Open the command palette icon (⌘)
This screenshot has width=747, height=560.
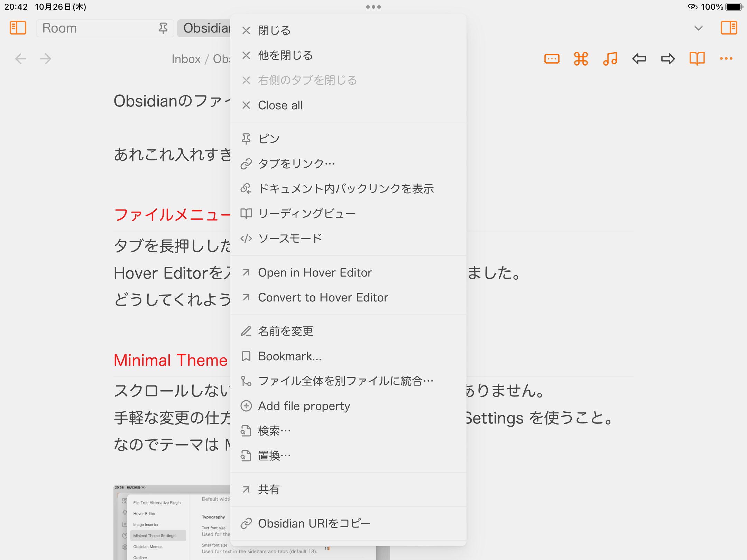click(x=581, y=59)
